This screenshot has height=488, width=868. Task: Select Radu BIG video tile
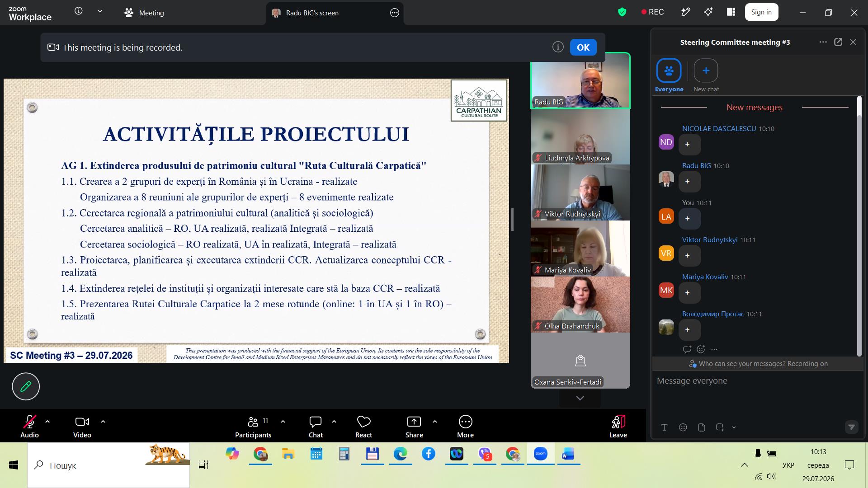tap(580, 80)
